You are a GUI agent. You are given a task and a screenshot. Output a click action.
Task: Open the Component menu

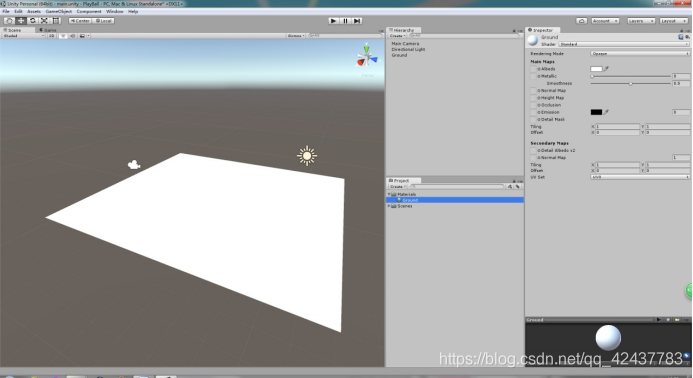(89, 11)
